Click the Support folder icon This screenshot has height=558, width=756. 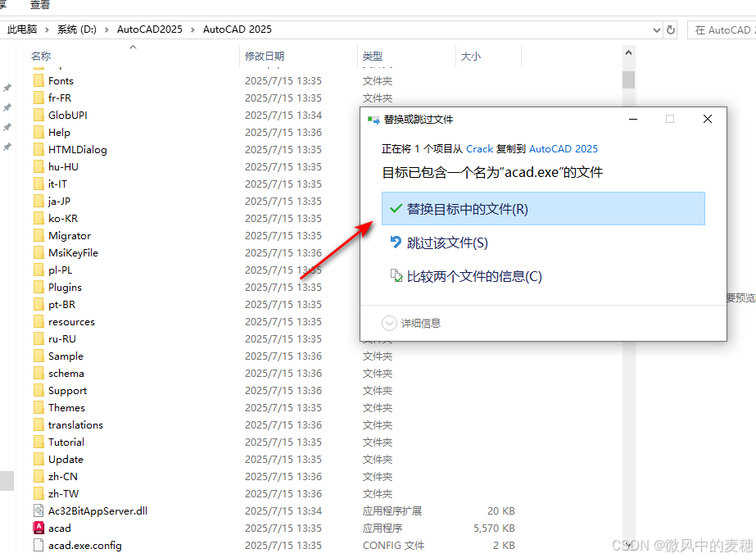coord(38,391)
